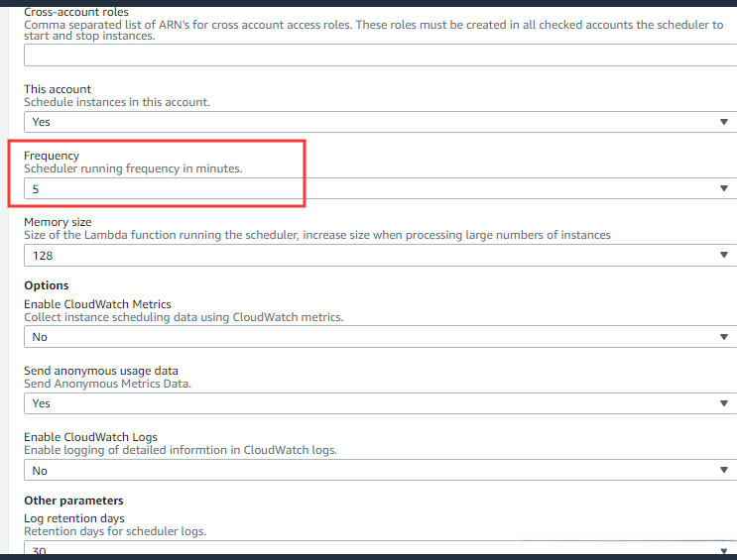Open the Log retention days dropdown
Image resolution: width=737 pixels, height=560 pixels.
click(x=377, y=550)
